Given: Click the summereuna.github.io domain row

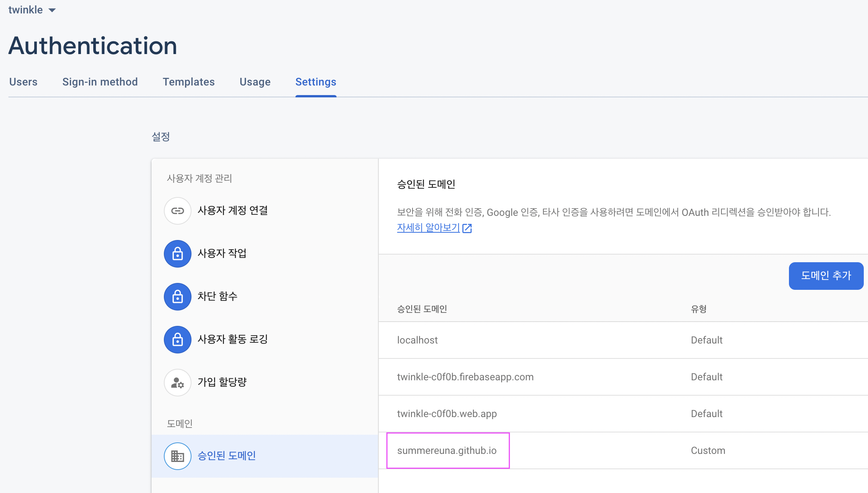Looking at the screenshot, I should coord(447,450).
